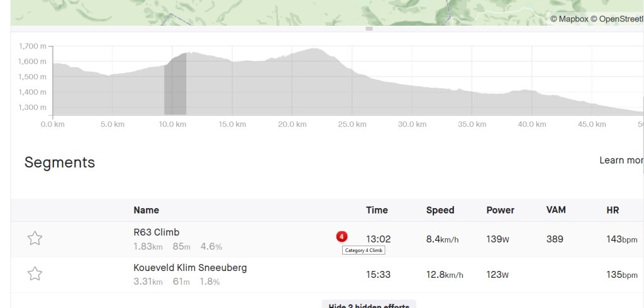Click the Time column header

coord(377,210)
